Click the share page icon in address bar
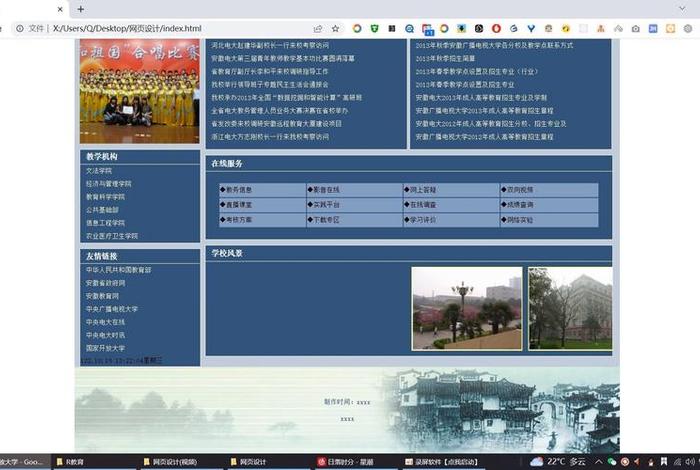Image resolution: width=700 pixels, height=470 pixels. pos(318,29)
